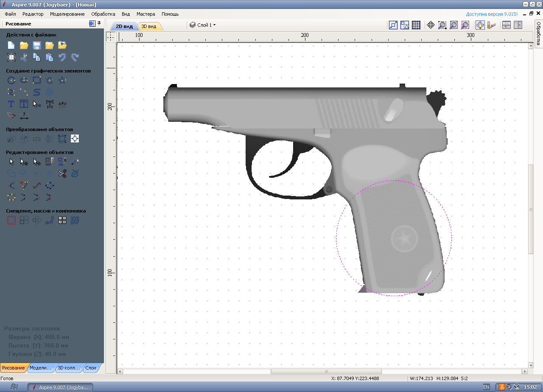Open the Copy Along Vectors tool icon
The height and width of the screenshot is (392, 543).
coord(50,220)
